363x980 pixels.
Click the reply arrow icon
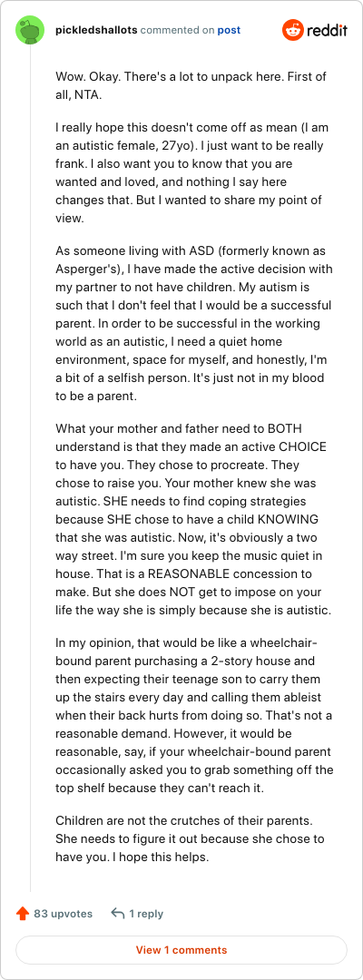pyautogui.click(x=117, y=914)
